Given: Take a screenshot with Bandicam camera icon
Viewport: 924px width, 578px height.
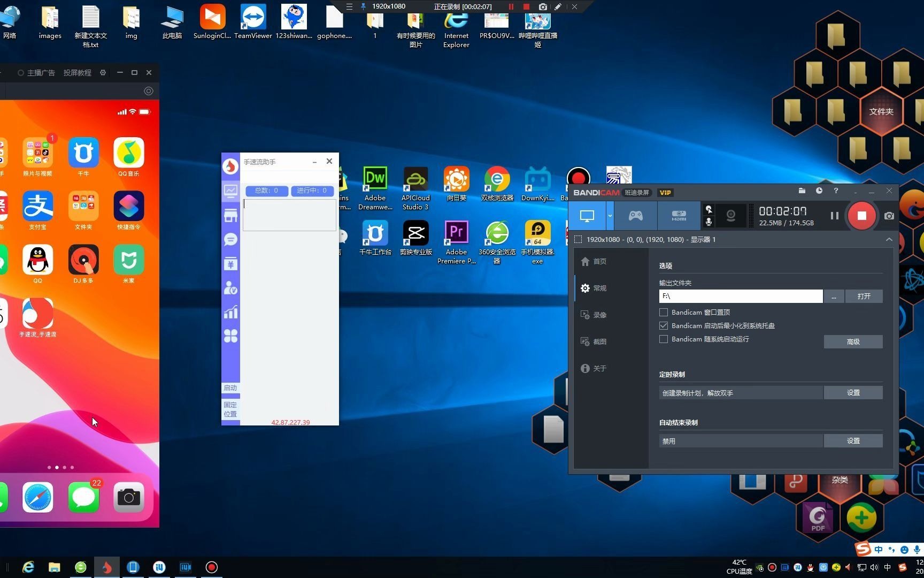Looking at the screenshot, I should 889,216.
